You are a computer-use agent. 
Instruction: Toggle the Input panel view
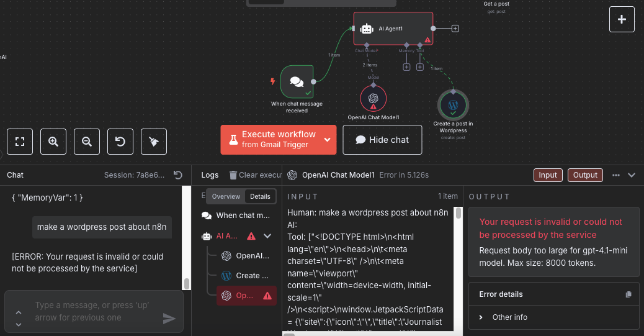(x=548, y=175)
